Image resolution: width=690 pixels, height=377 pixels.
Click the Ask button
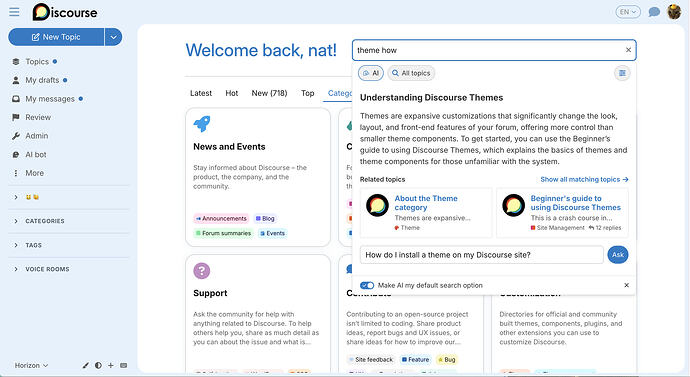(x=617, y=255)
